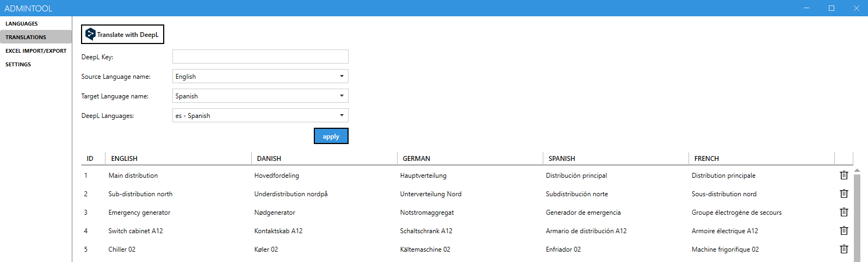Maximize the AdminTool window
Screen dimensions: 868x262
pyautogui.click(x=831, y=8)
